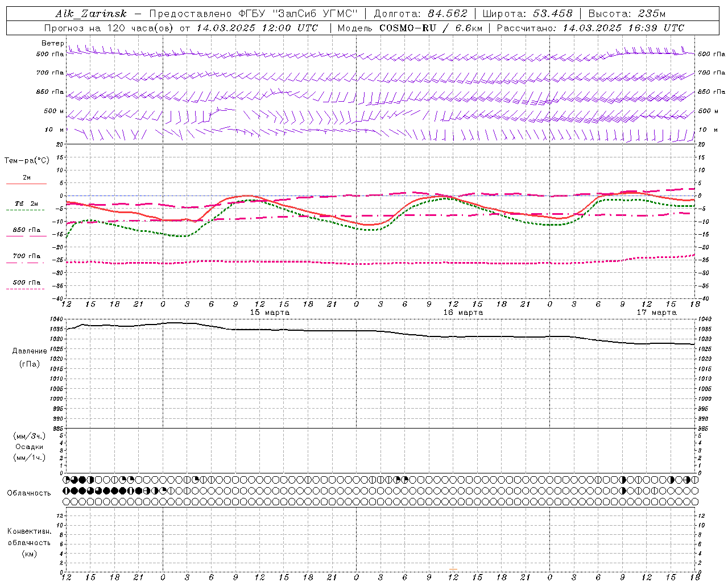Screen dimensions: 728x582
Task: Click the "Td 2м" dew point legend entry
Action: coord(26,203)
